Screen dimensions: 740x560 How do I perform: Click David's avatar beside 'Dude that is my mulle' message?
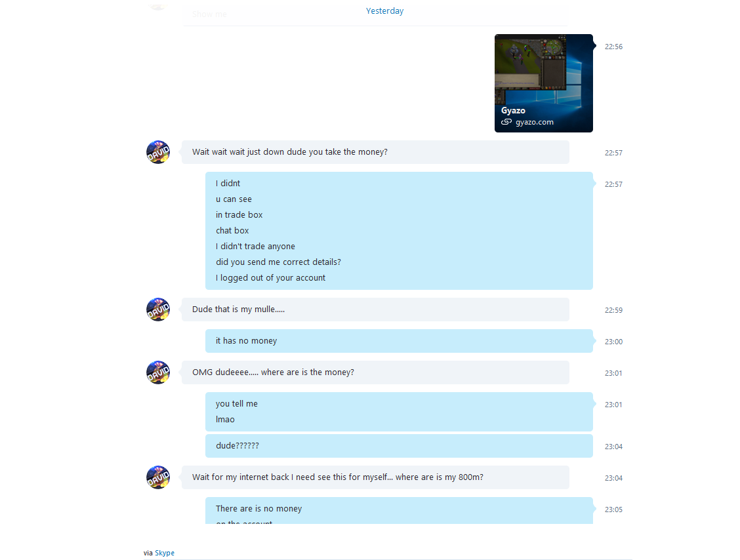pyautogui.click(x=158, y=310)
